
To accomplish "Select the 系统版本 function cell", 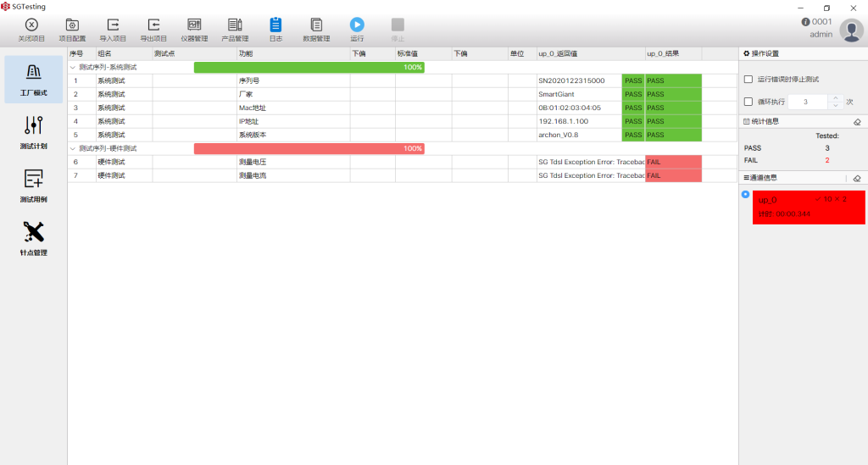I will [293, 135].
